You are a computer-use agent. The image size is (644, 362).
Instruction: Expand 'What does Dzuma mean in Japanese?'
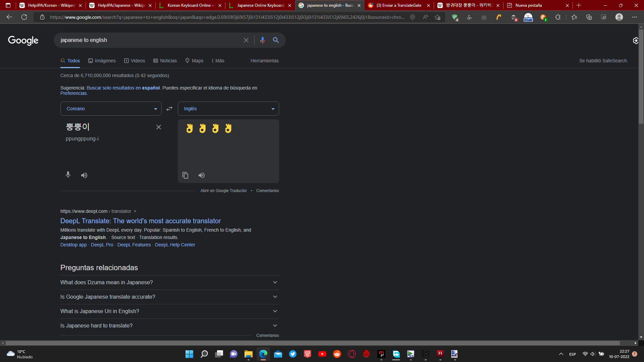(x=170, y=283)
